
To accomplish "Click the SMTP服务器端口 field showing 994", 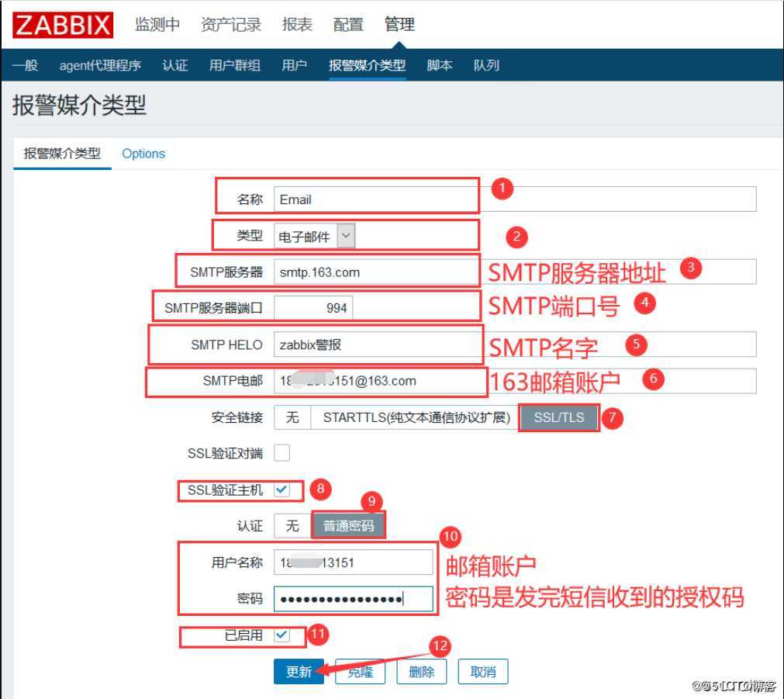I will (313, 308).
